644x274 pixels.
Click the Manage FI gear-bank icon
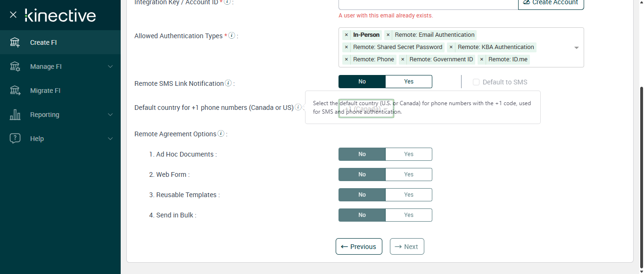click(15, 66)
